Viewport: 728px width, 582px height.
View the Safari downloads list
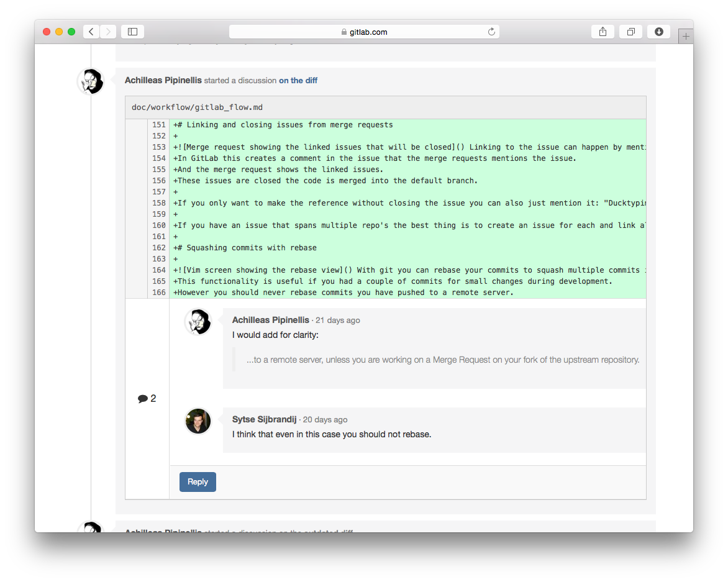tap(658, 31)
